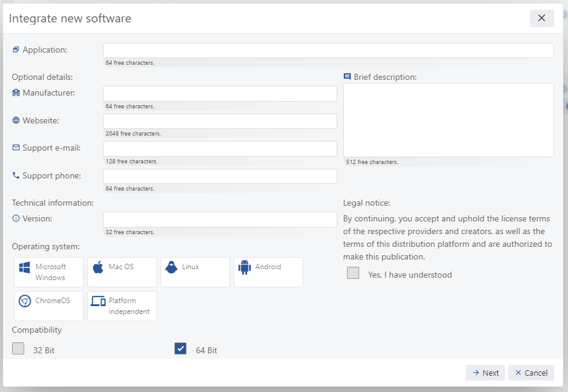Image resolution: width=568 pixels, height=392 pixels.
Task: Click the Support phone handset icon
Action: [16, 175]
